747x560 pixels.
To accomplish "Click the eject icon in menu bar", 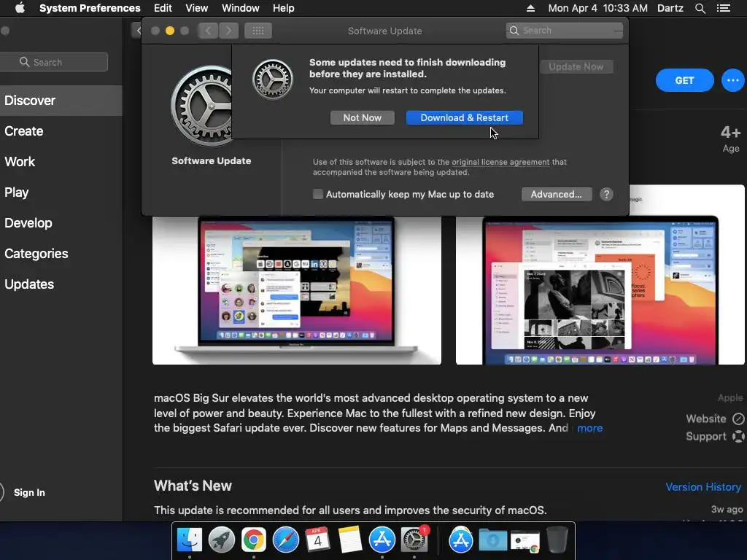I will coord(531,8).
